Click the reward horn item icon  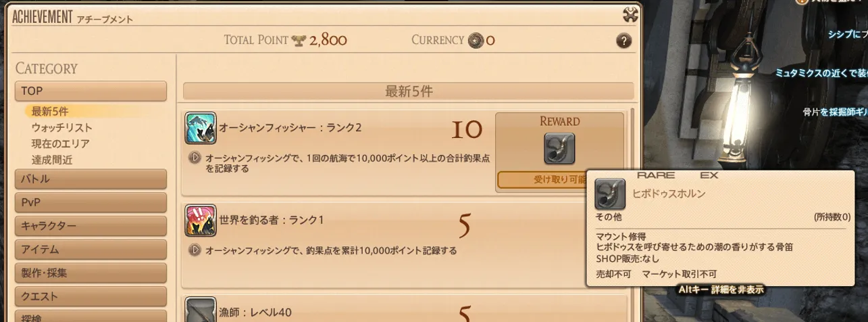click(x=559, y=148)
